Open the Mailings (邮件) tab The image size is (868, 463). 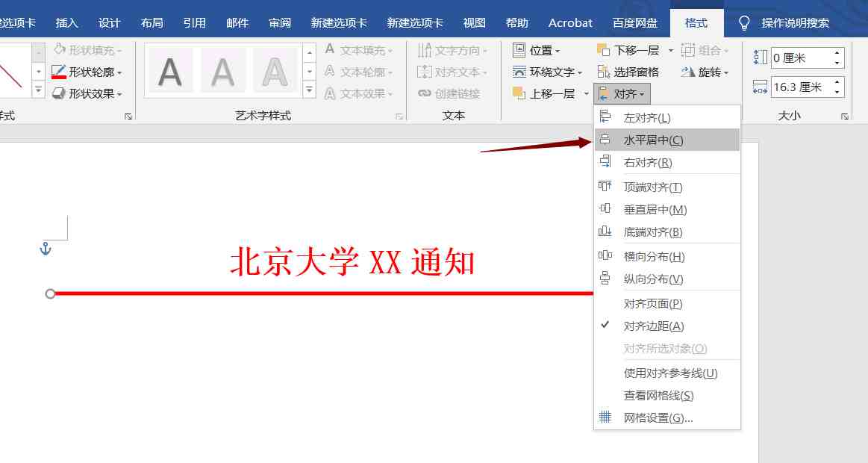pos(237,22)
